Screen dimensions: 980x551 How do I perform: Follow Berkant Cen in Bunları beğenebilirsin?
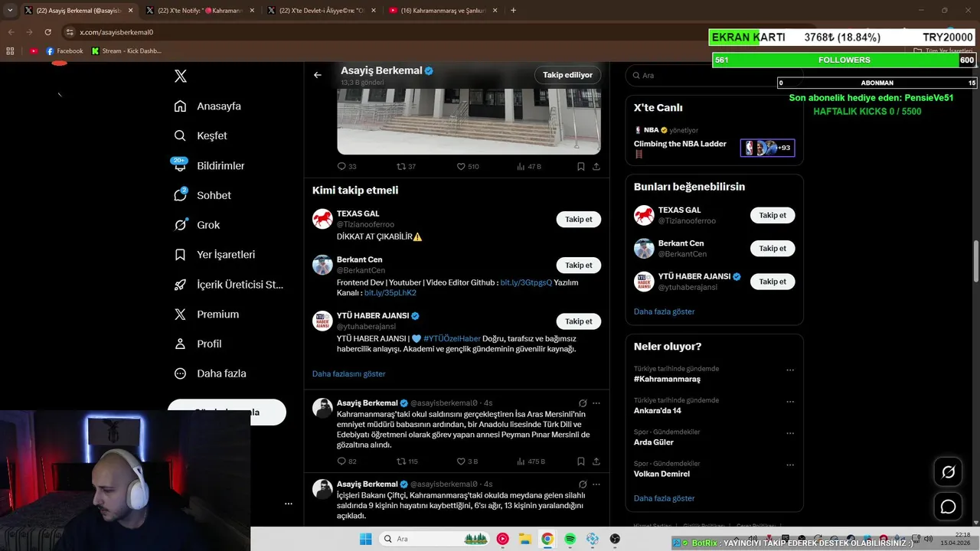pos(773,249)
